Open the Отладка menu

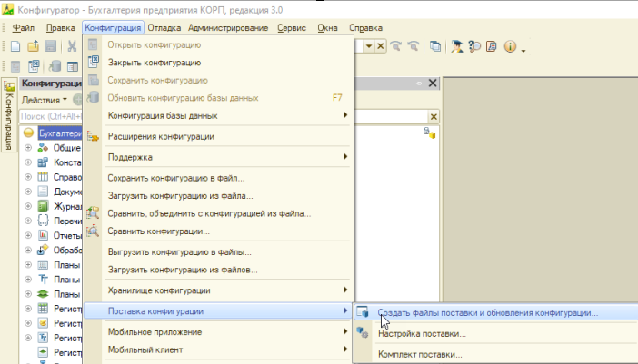pyautogui.click(x=164, y=28)
